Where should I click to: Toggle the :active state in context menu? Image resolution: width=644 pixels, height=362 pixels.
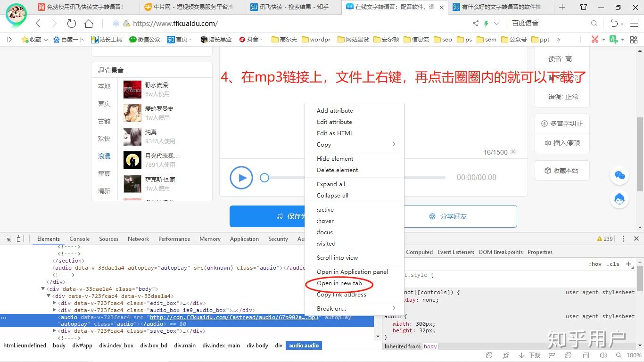[x=354, y=210]
